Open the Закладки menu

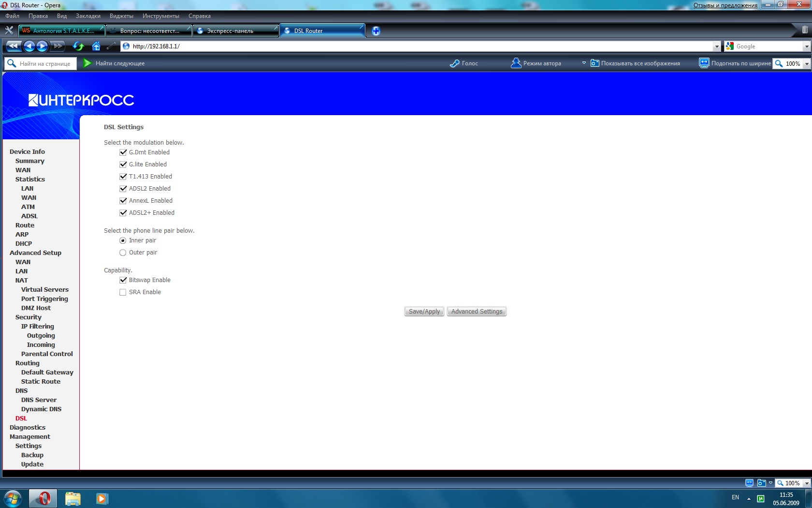(88, 16)
